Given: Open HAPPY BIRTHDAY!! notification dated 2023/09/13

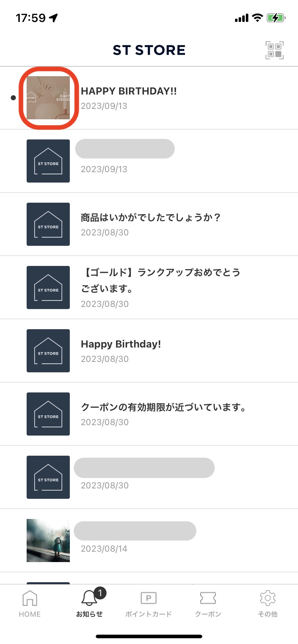Looking at the screenshot, I should coord(149,98).
